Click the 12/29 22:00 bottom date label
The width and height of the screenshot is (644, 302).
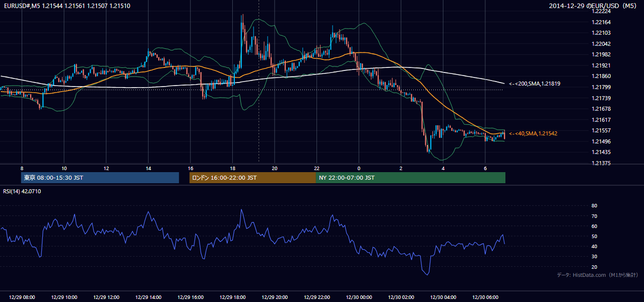tap(316, 297)
